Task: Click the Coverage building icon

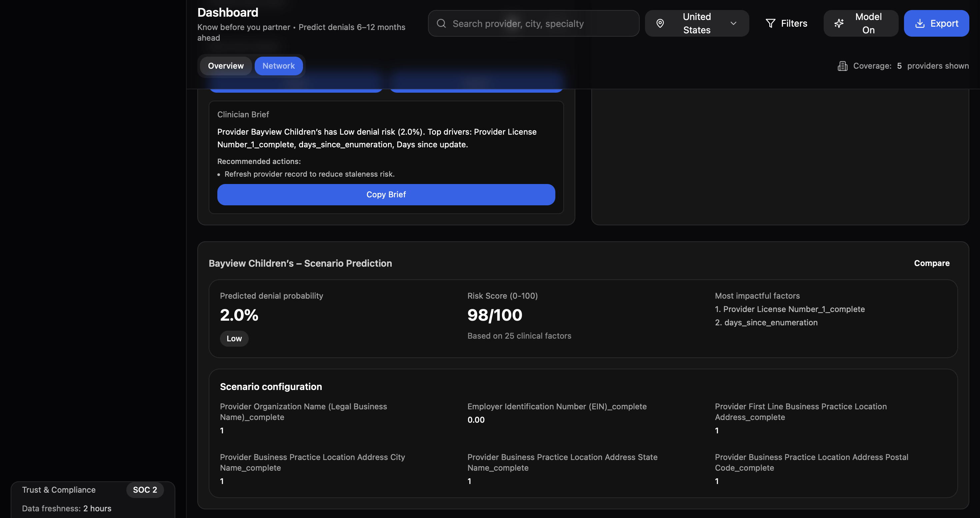Action: point(842,66)
